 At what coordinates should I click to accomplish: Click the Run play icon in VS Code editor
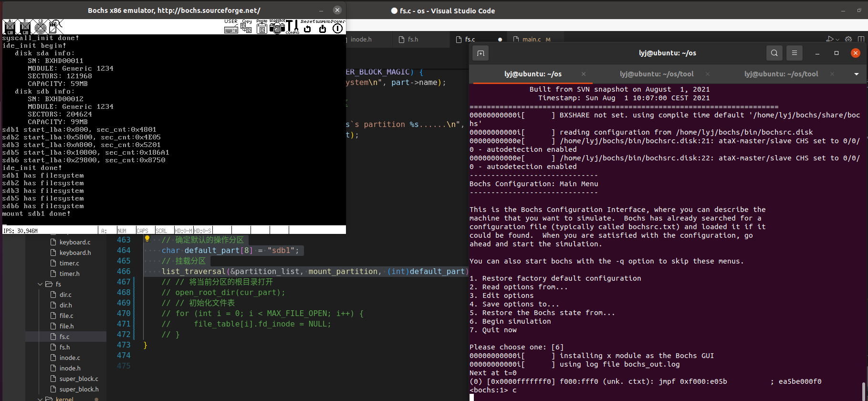(x=830, y=39)
